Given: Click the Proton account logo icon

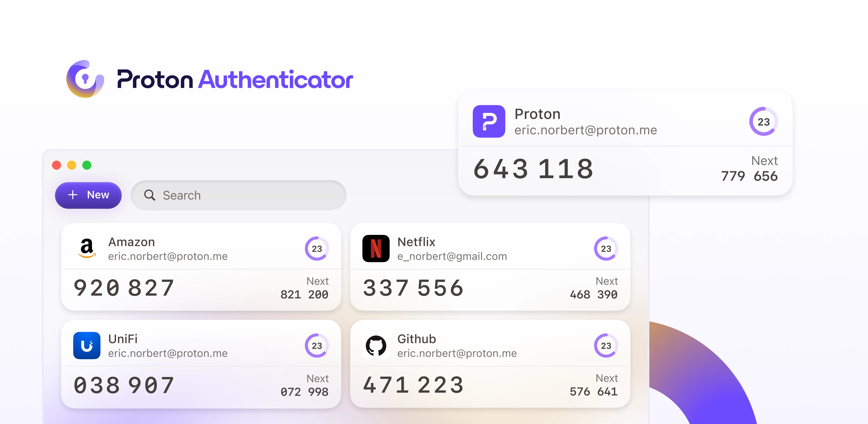Looking at the screenshot, I should (489, 121).
